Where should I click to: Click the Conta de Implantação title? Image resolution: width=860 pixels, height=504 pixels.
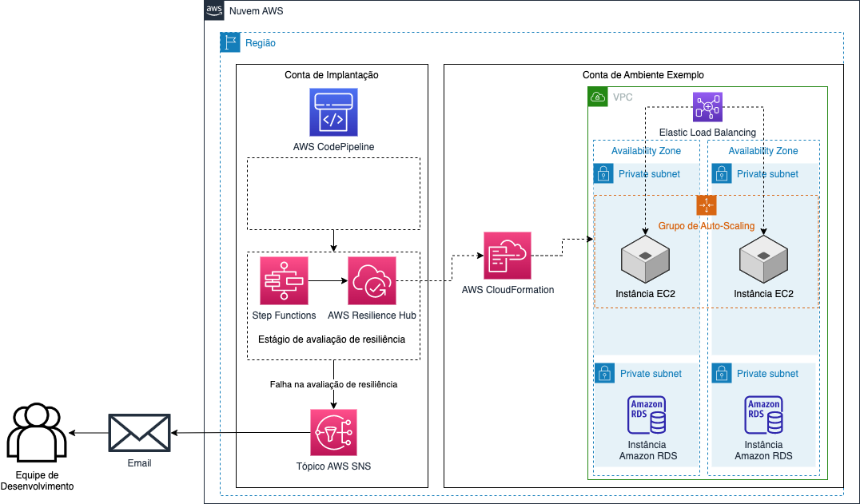click(331, 75)
